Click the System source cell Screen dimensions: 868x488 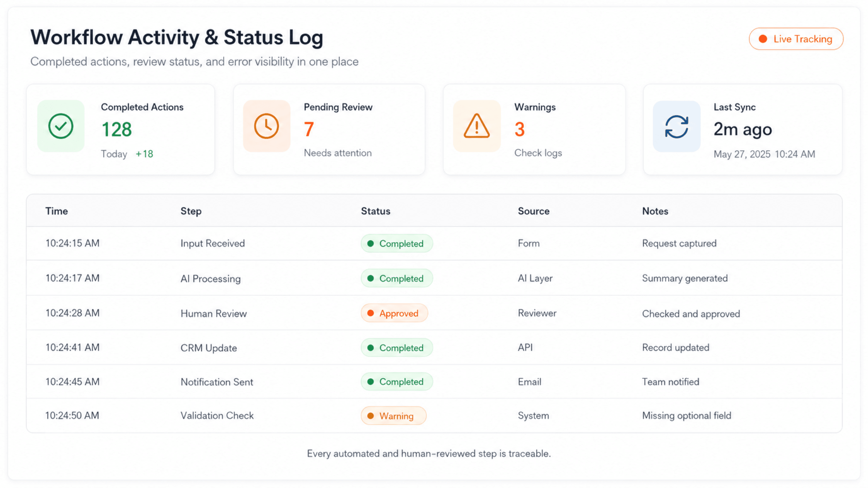533,416
